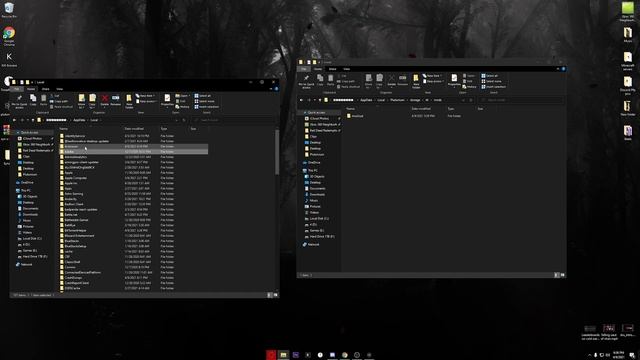Switch left window to large icons view toggle

tap(276, 295)
